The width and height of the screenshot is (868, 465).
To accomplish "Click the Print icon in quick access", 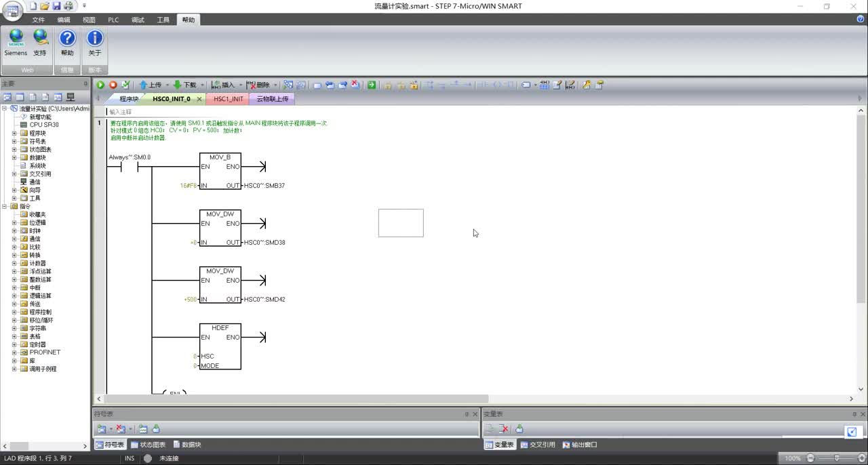I will 68,5.
